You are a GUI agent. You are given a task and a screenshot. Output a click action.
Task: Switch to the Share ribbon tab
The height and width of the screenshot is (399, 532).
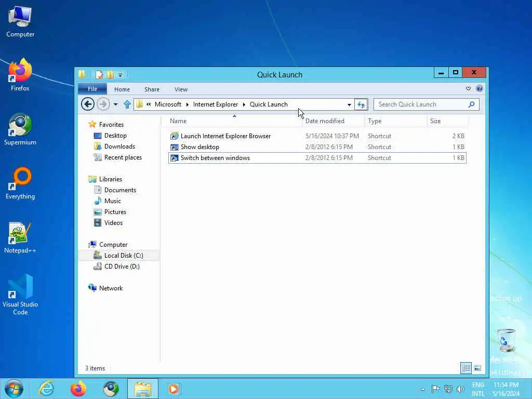click(x=152, y=89)
